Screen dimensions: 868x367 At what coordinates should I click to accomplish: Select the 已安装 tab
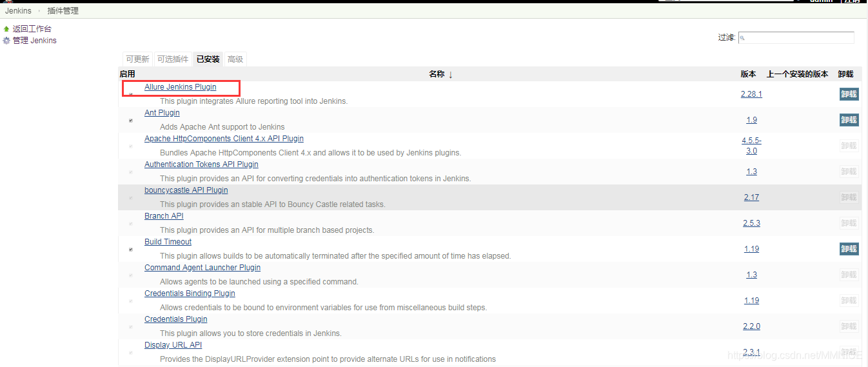click(208, 59)
